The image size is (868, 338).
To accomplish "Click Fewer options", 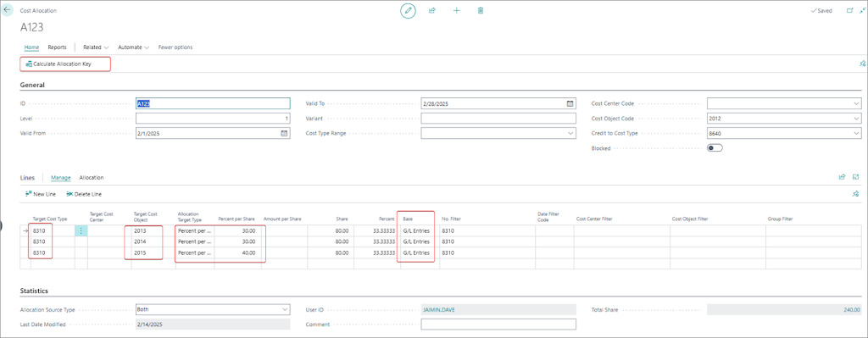I will click(x=175, y=47).
